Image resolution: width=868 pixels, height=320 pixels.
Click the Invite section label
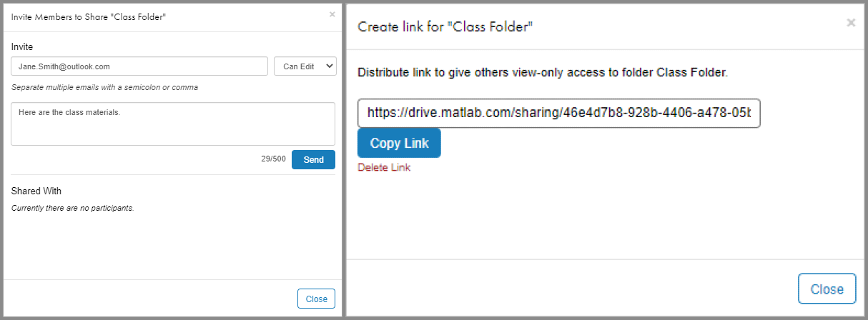click(22, 46)
